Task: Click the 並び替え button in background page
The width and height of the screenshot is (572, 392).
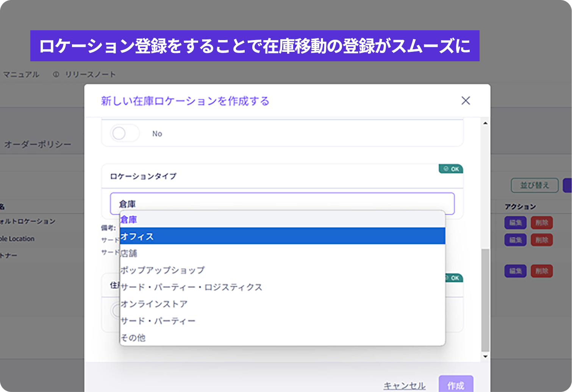Action: point(534,185)
